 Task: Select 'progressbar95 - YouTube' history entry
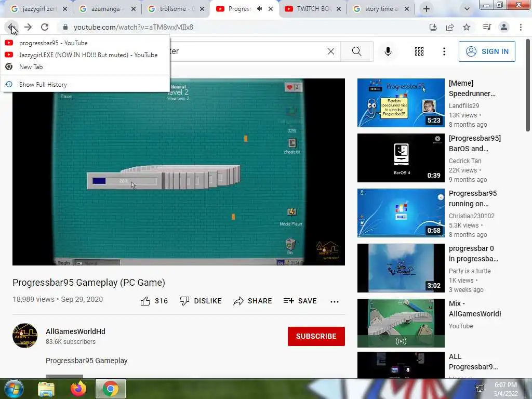point(85,43)
